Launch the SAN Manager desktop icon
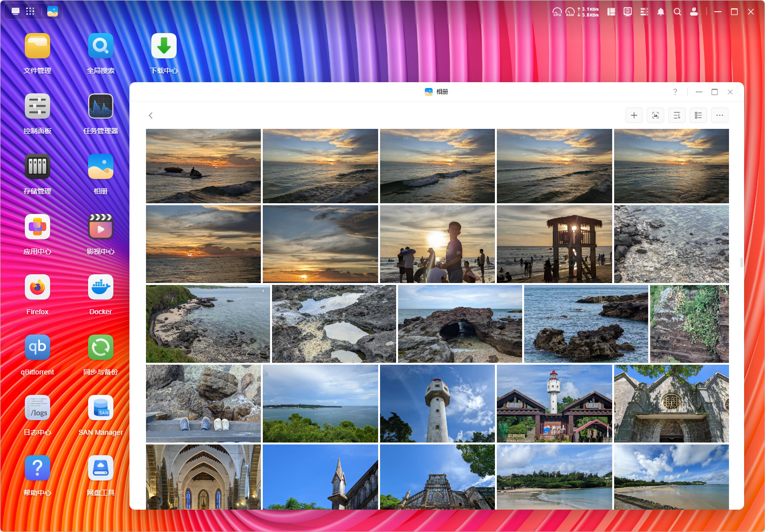The width and height of the screenshot is (765, 532). coord(101,408)
